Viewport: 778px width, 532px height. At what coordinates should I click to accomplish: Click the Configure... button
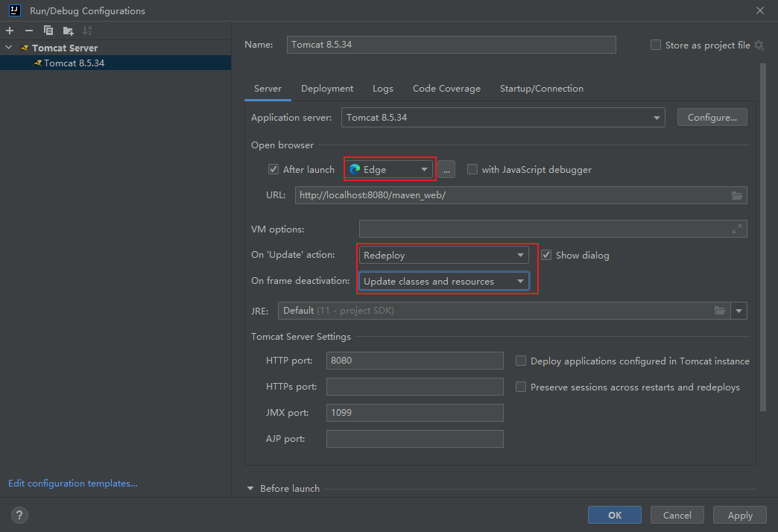712,118
